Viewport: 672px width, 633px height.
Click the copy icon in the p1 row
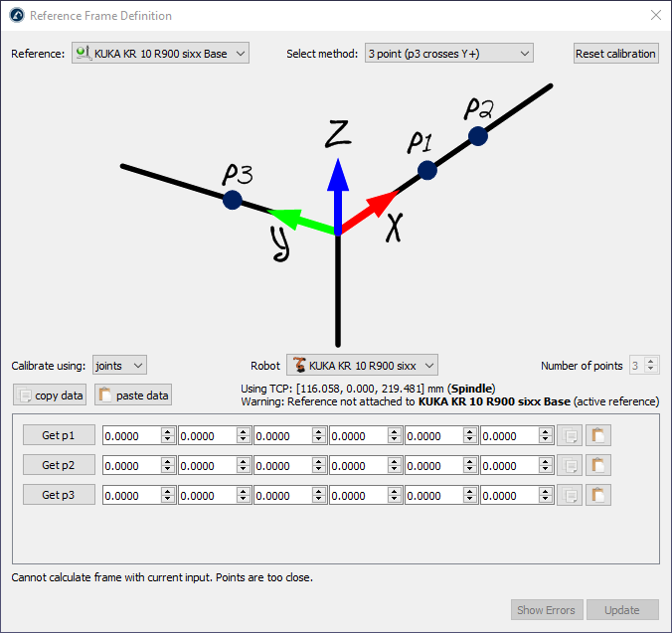pos(570,435)
